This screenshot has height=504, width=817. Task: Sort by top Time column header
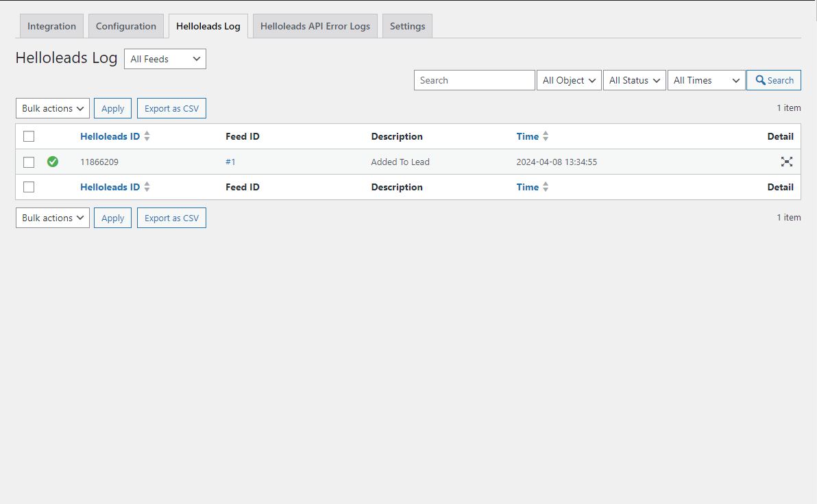tap(527, 136)
